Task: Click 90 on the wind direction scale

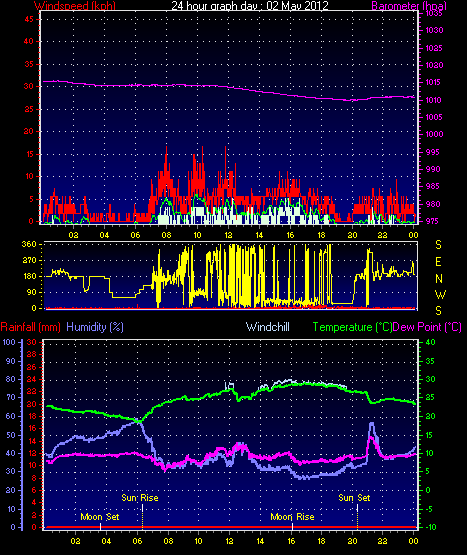Action: [32, 292]
